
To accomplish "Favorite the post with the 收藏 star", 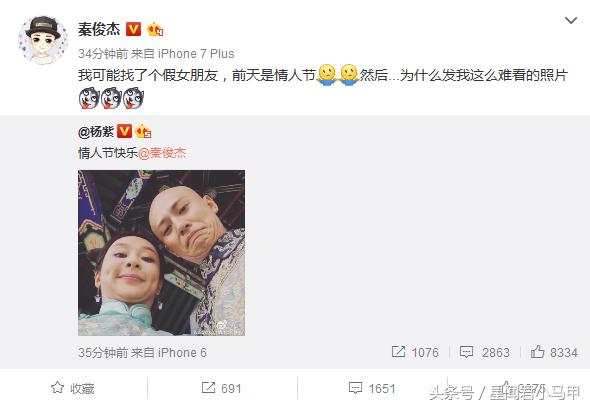I will [73, 388].
